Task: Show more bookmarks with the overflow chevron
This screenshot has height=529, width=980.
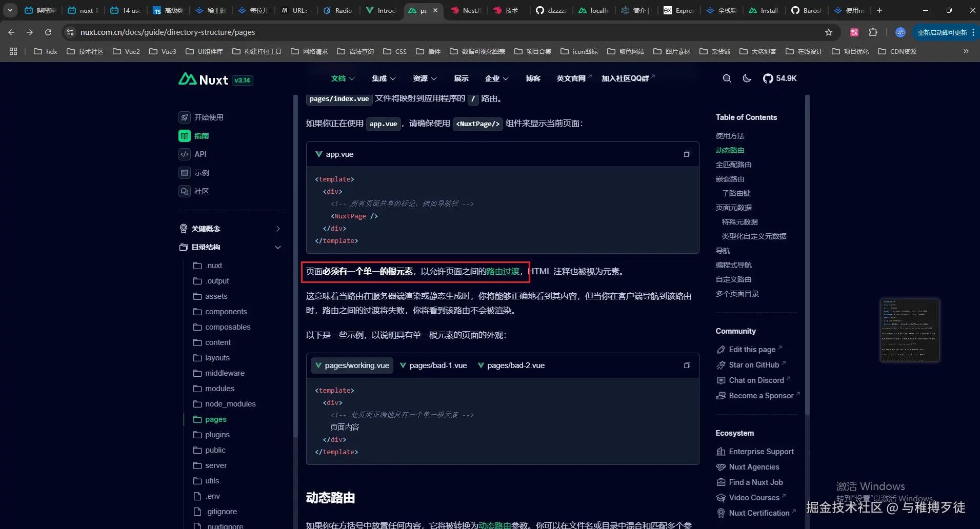Action: (966, 51)
